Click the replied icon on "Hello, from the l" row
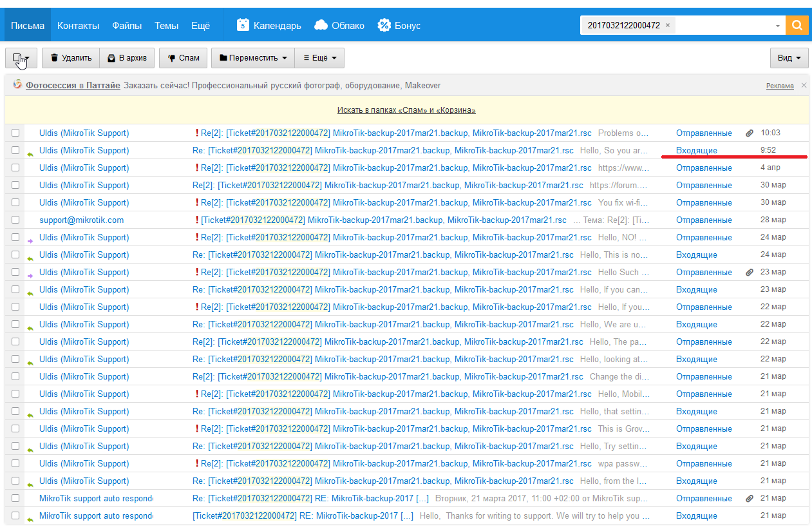812x529 pixels. point(30,485)
